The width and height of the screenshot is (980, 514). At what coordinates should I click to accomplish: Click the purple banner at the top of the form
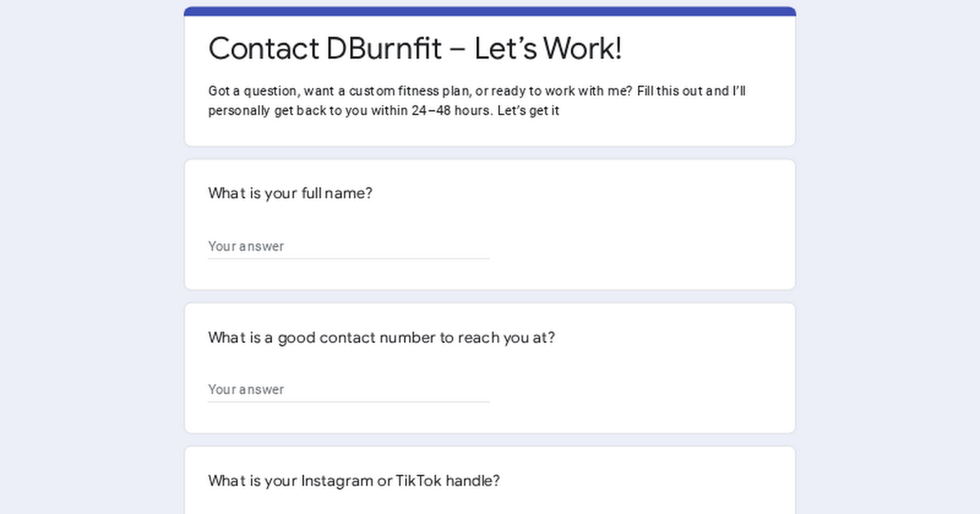[x=490, y=10]
